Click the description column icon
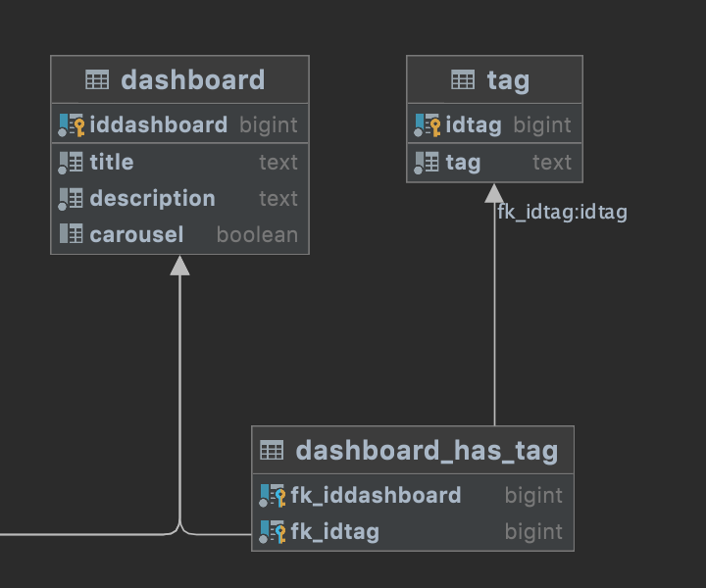706x588 pixels. coord(71,199)
